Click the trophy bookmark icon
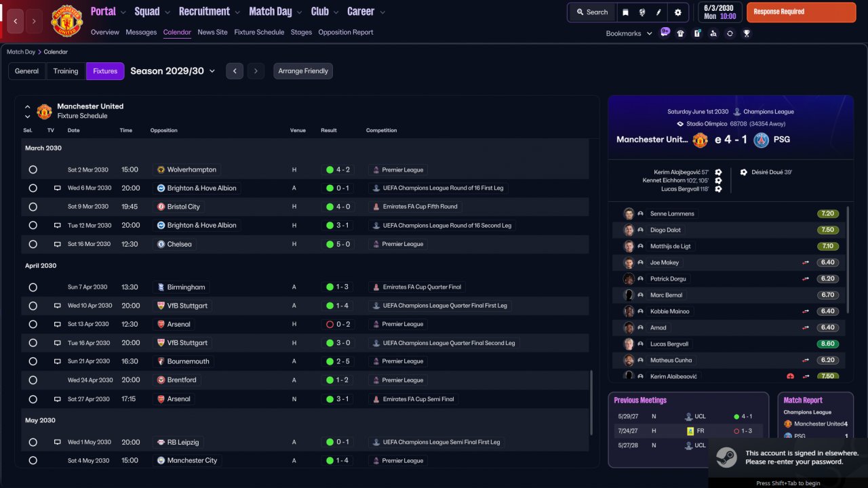868x488 pixels. (746, 33)
